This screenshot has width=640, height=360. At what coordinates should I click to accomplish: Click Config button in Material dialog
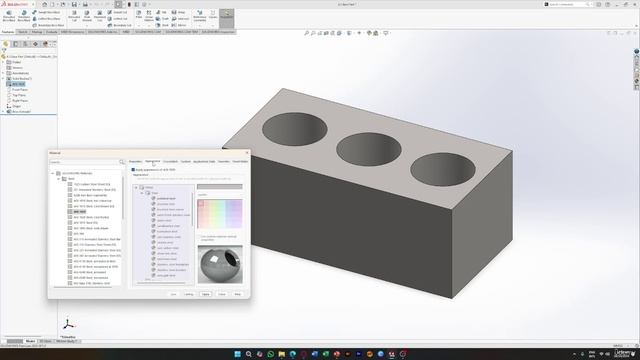point(189,294)
